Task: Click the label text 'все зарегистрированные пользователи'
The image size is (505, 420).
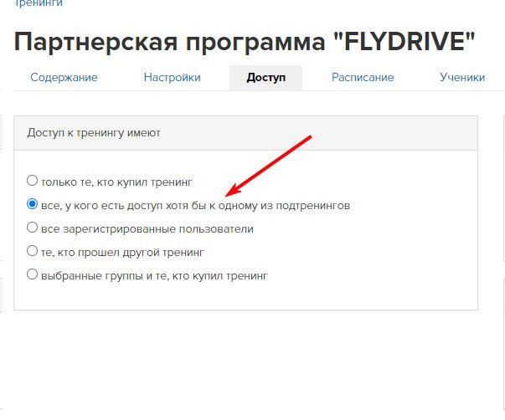Action: click(147, 229)
